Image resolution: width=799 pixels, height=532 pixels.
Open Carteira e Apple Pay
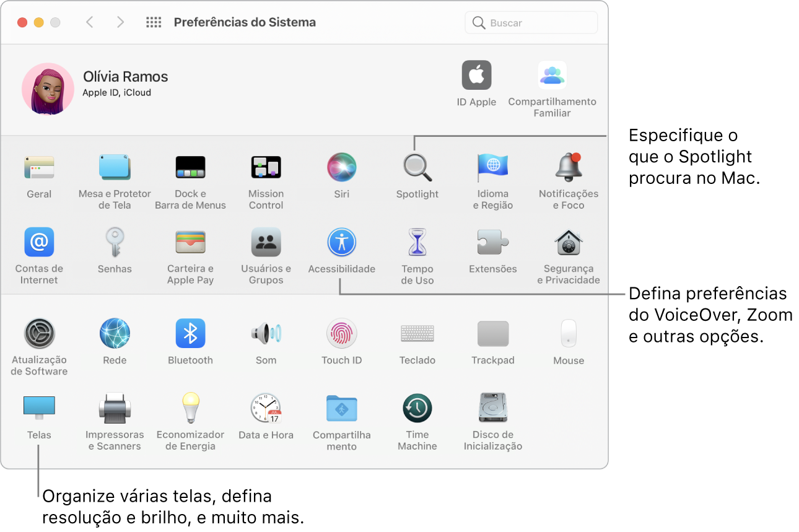tap(190, 242)
